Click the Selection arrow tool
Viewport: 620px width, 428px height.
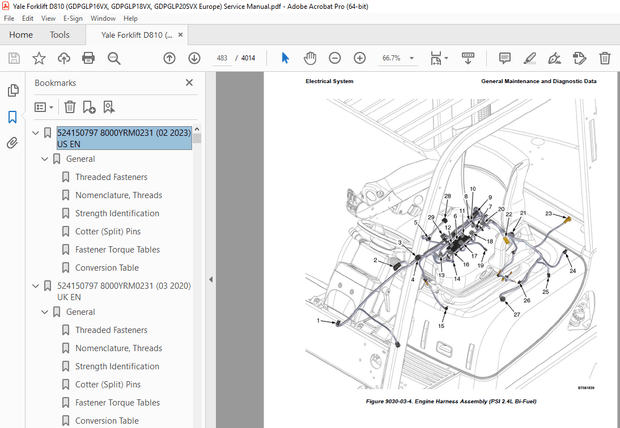point(285,58)
